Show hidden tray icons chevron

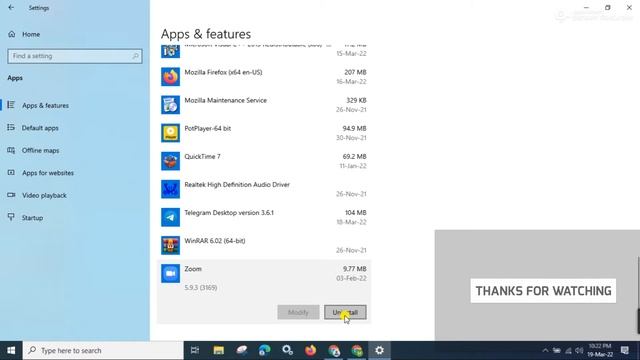coord(545,350)
